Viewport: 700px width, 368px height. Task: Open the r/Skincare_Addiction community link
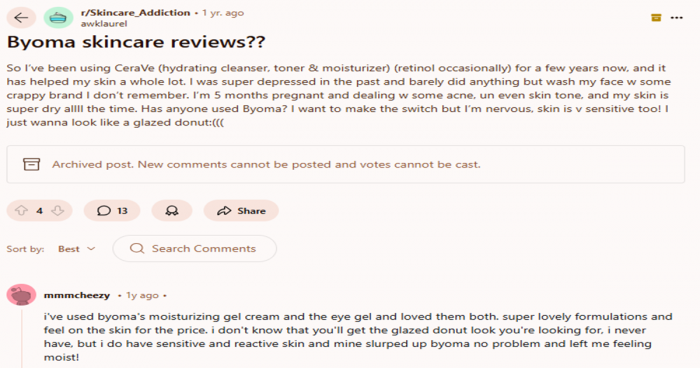click(135, 13)
